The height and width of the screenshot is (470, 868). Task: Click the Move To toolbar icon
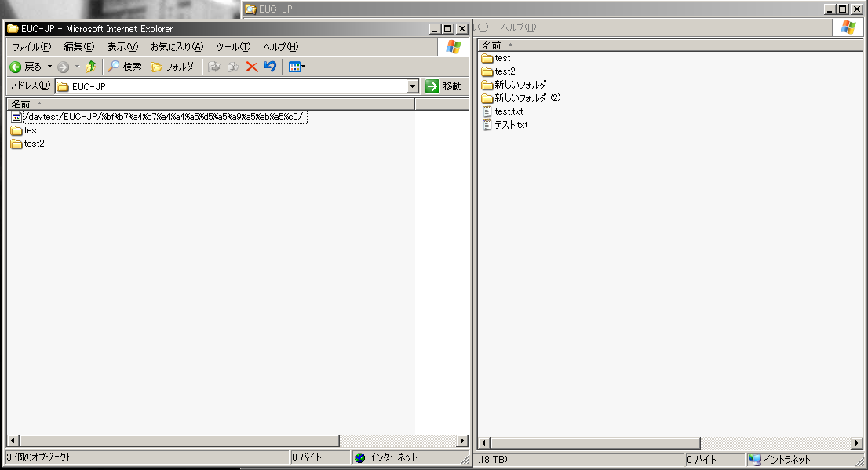point(213,67)
